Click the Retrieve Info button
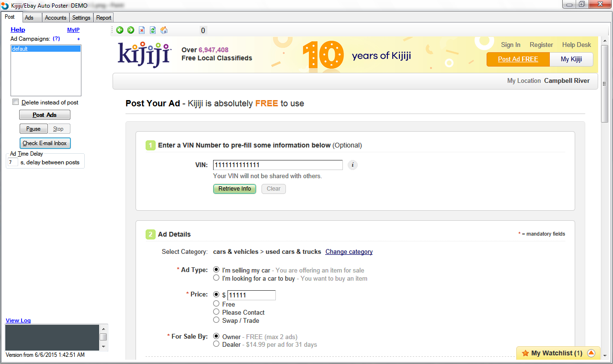The image size is (613, 364). point(235,189)
